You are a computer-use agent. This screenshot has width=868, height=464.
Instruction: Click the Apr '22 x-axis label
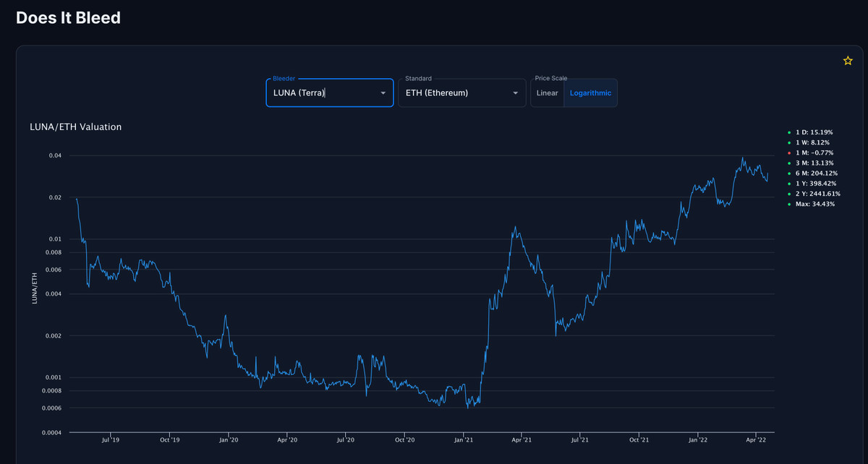(x=756, y=439)
